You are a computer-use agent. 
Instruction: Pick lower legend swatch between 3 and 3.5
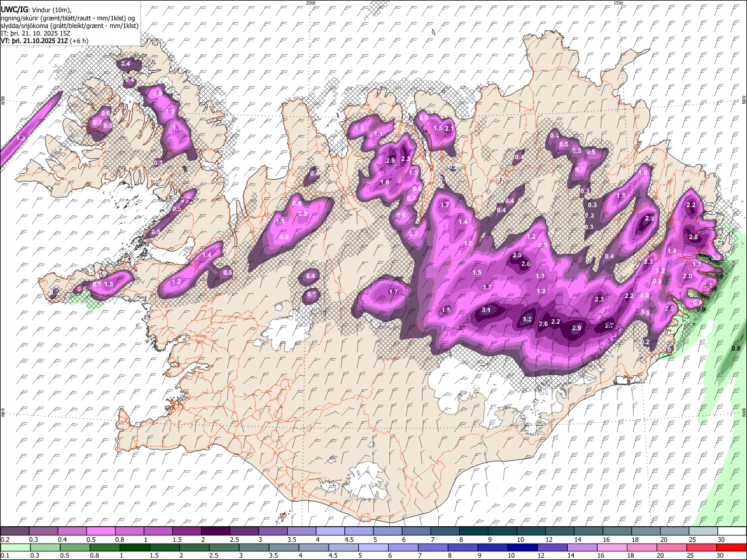(253, 548)
